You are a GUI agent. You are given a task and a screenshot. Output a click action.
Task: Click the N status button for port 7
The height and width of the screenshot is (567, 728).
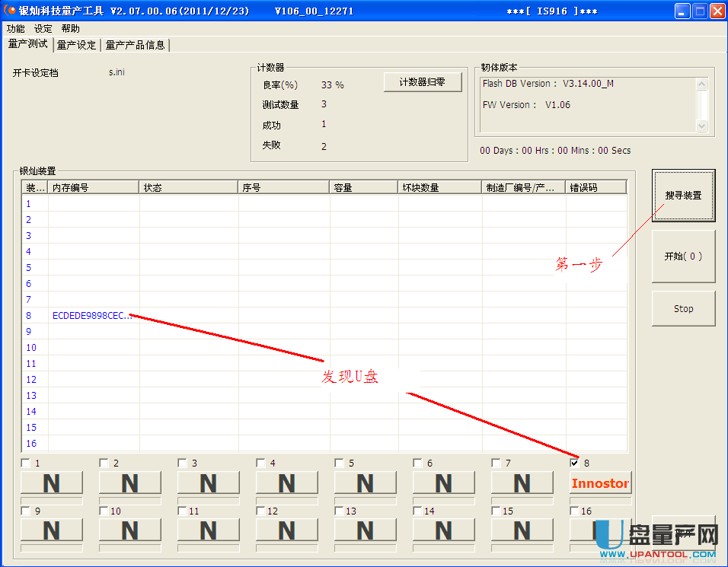tap(522, 483)
